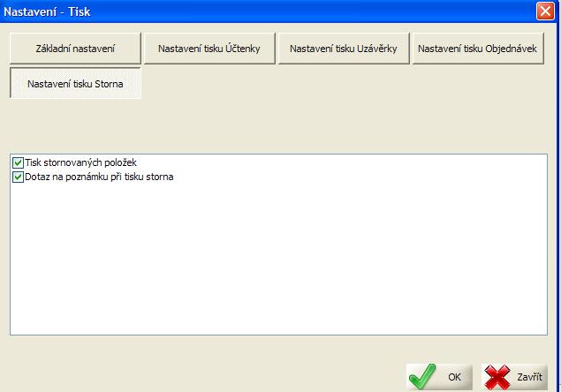Switch to Nastavení tisku Účtenky tab
Image resolution: width=561 pixels, height=392 pixels.
pyautogui.click(x=208, y=49)
